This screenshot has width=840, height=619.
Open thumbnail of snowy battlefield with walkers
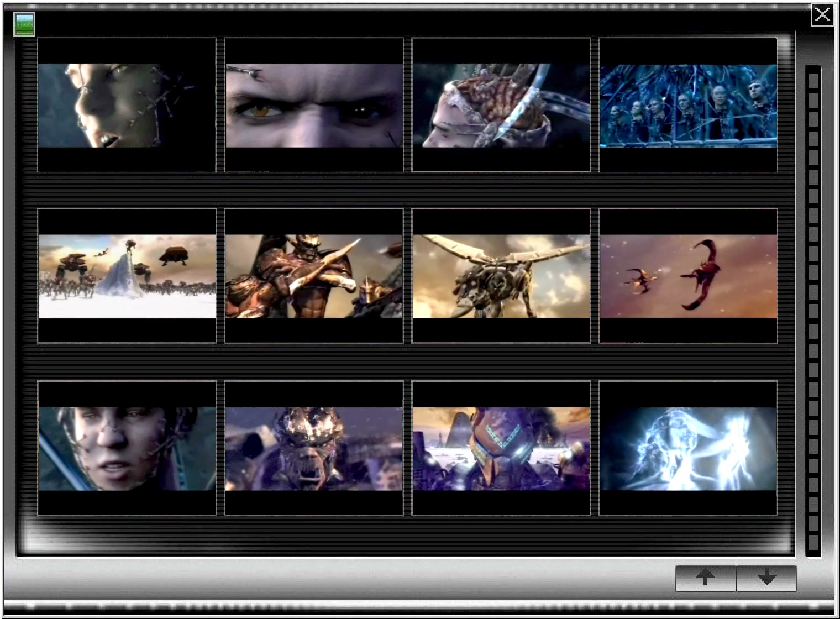click(x=127, y=276)
